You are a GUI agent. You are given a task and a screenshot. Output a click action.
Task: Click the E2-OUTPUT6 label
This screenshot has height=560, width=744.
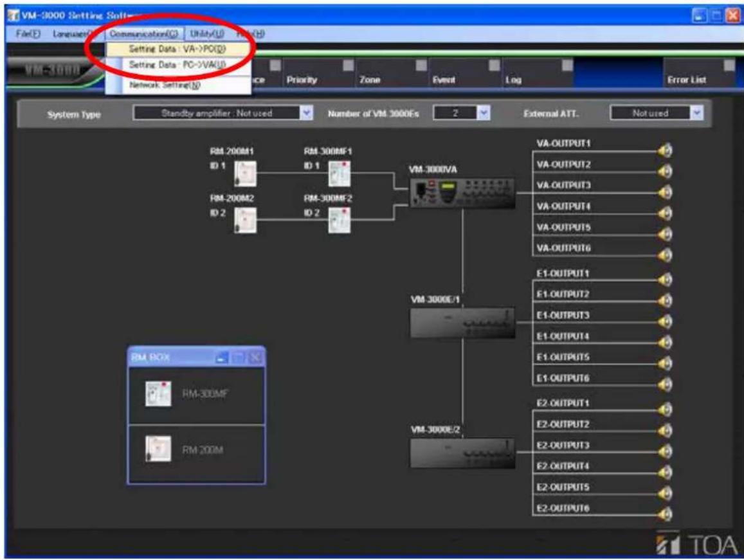pyautogui.click(x=563, y=509)
